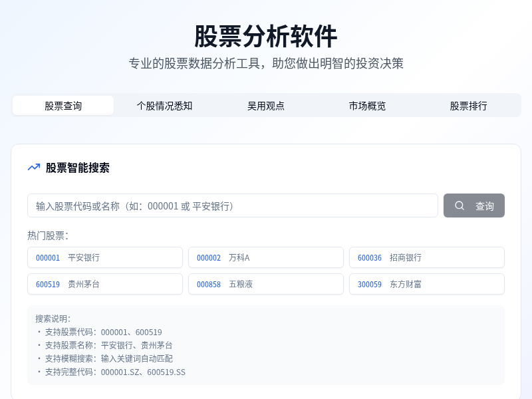Screen dimensions: 532x399
Task: Click the 查询 button label
Action: pos(485,205)
